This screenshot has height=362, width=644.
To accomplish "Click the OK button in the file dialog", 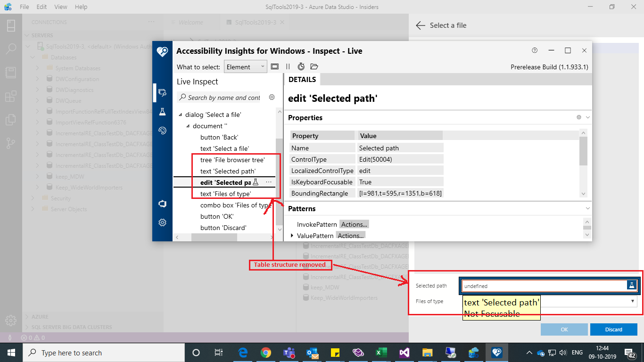I will [564, 329].
